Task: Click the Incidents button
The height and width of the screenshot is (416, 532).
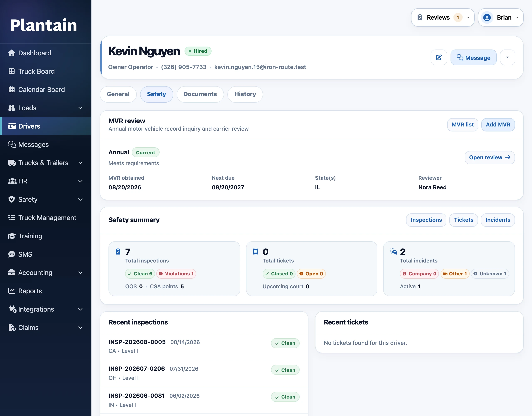Action: (498, 220)
